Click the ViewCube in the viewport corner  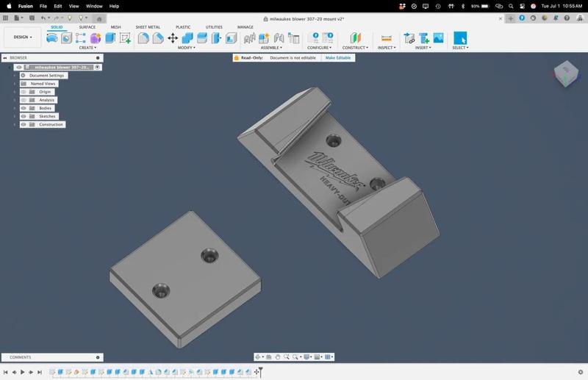pyautogui.click(x=566, y=74)
